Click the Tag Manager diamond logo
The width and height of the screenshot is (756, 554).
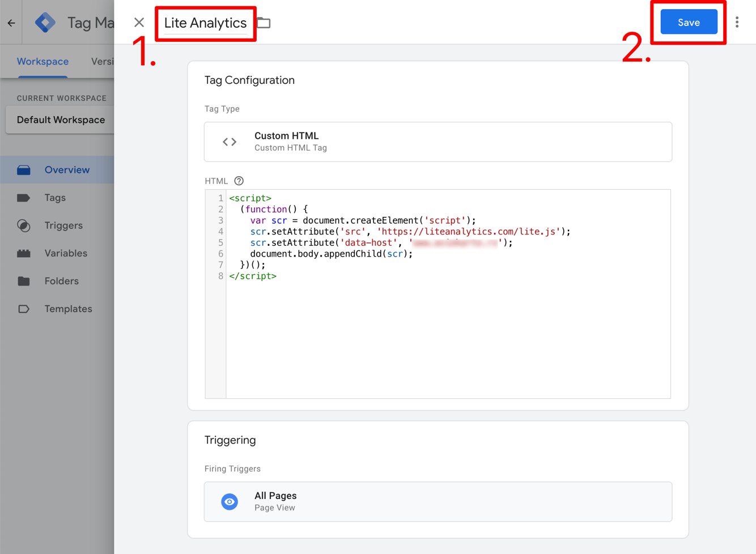coord(45,23)
